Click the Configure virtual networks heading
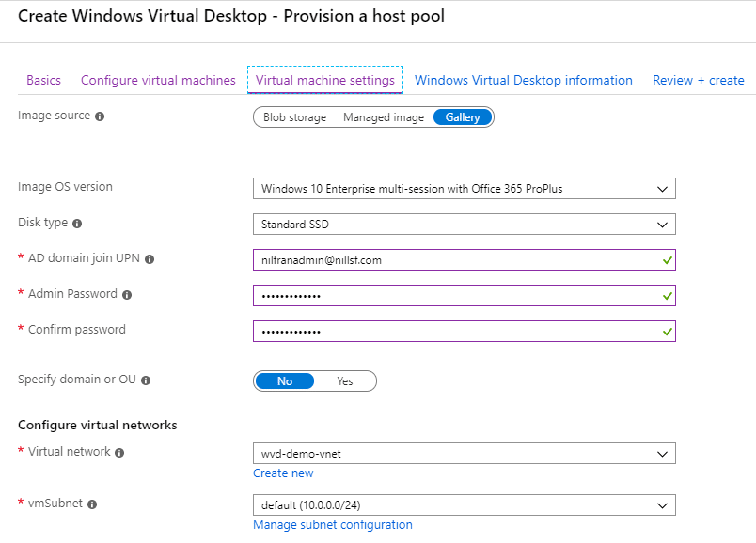The width and height of the screenshot is (756, 543). [98, 425]
